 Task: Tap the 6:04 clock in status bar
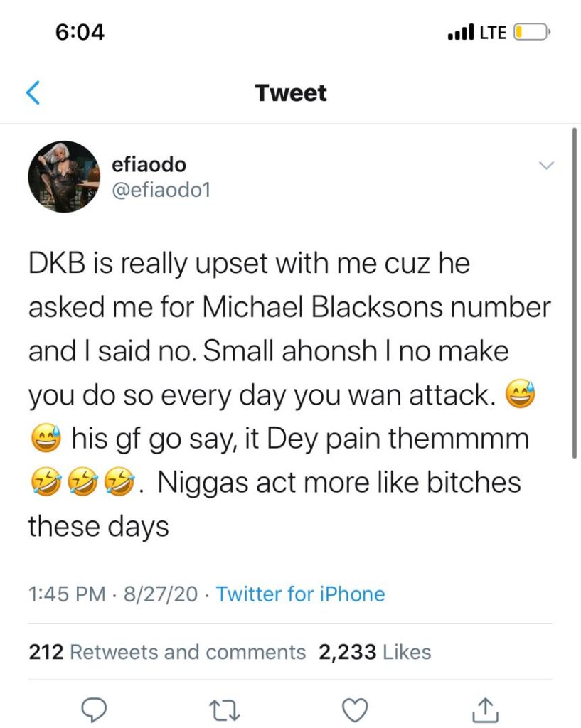(x=80, y=32)
